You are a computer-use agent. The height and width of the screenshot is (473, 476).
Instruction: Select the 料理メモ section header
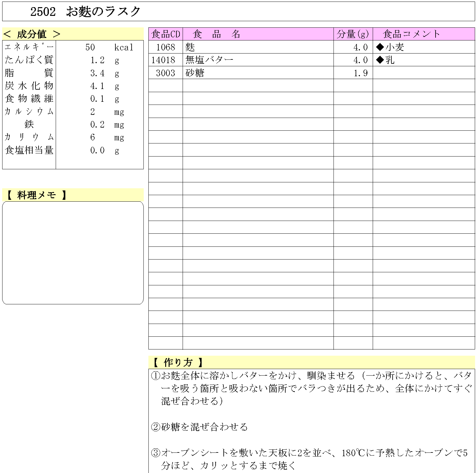click(x=36, y=195)
